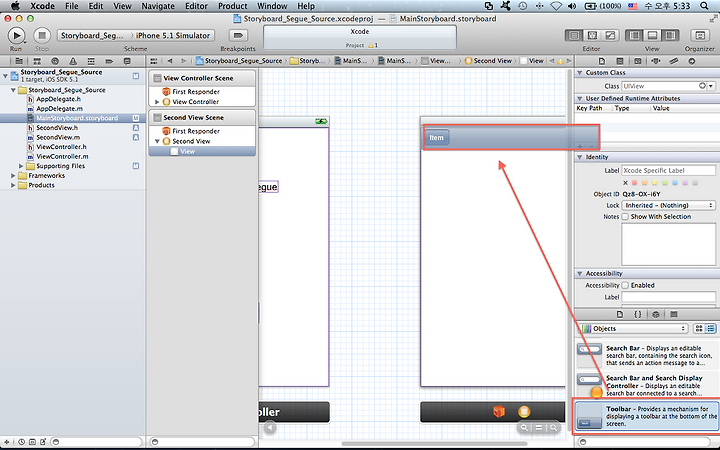The image size is (720, 450).
Task: Toggle the Breakpoints button
Action: (x=238, y=35)
